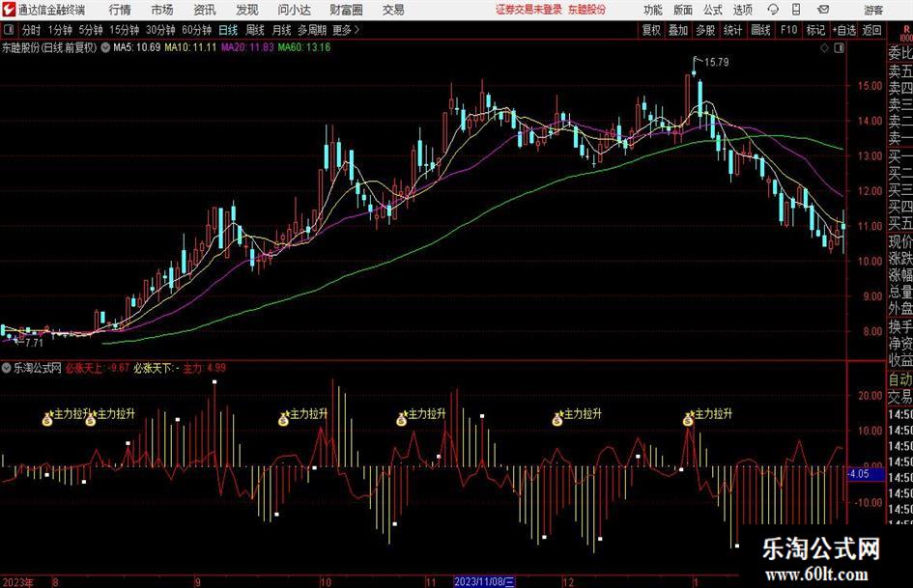This screenshot has height=588, width=913.
Task: Switch to the 60分钟 period tab
Action: (196, 30)
